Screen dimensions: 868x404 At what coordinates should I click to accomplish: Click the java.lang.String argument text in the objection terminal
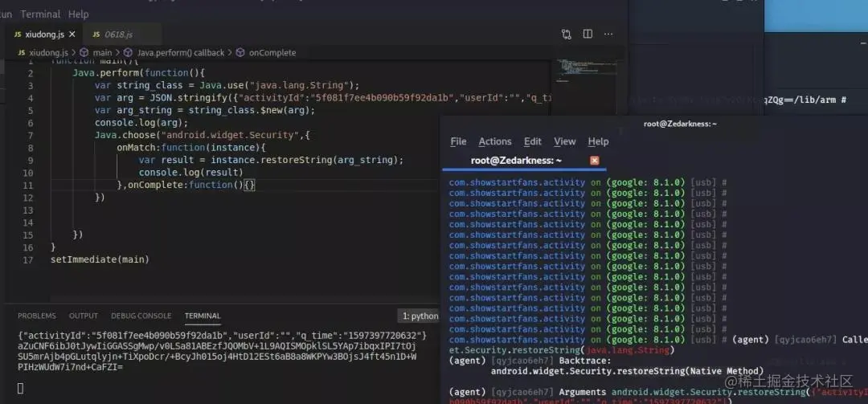[x=627, y=350]
